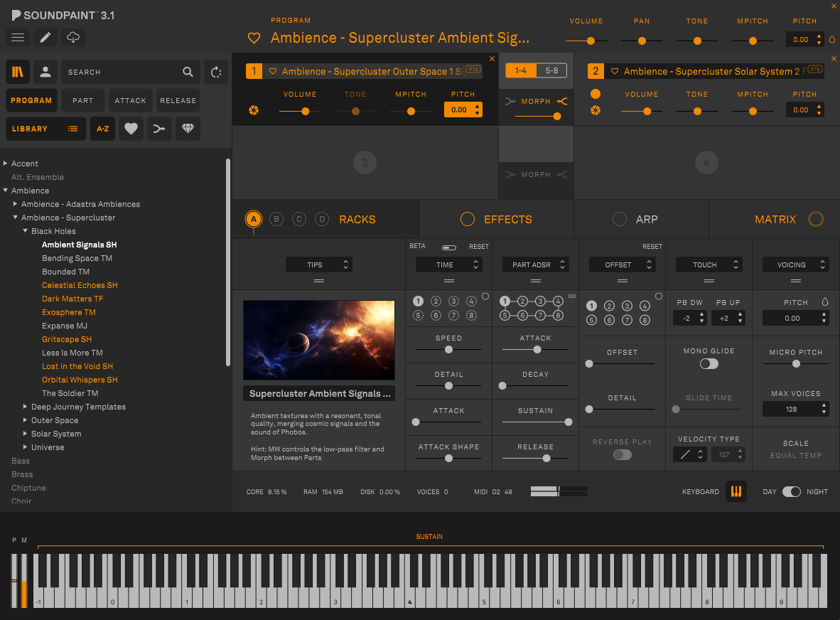Click the Speed slider handle

click(x=448, y=349)
